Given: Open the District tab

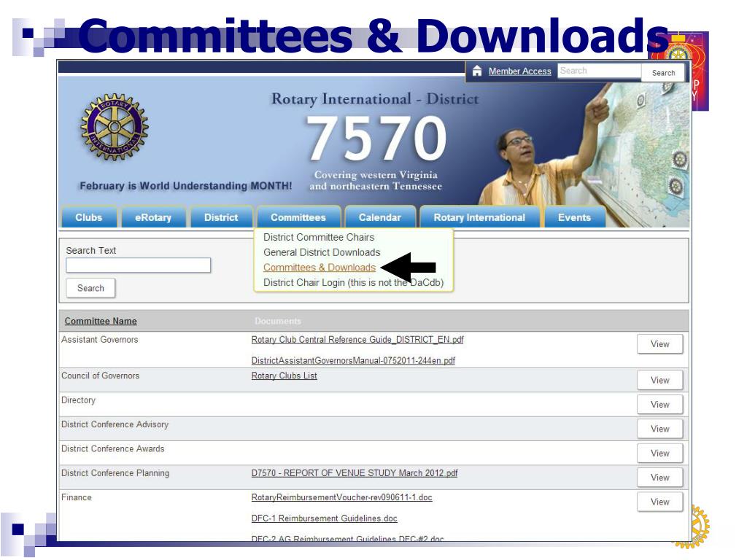Looking at the screenshot, I should click(x=221, y=217).
